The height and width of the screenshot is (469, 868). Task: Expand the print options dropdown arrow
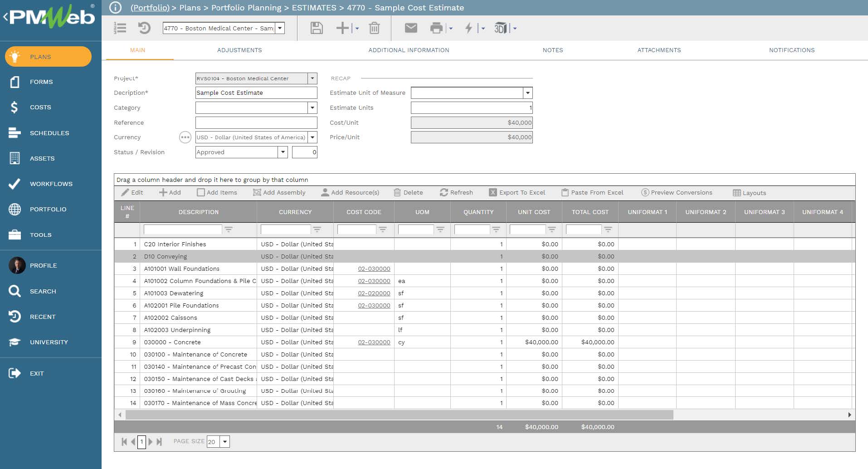coord(451,28)
